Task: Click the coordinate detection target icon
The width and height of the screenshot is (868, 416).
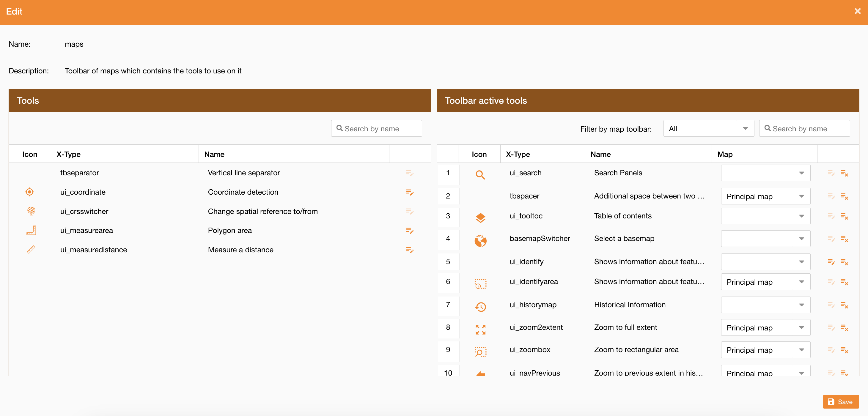Action: pyautogui.click(x=30, y=192)
